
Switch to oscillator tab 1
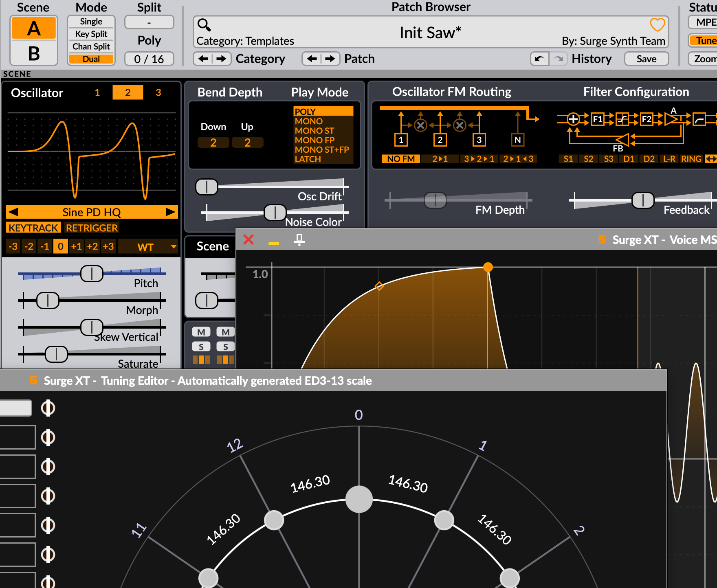97,92
